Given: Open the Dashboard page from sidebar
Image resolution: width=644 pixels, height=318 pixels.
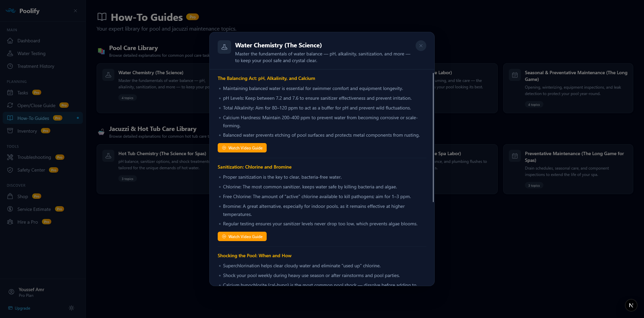Looking at the screenshot, I should (x=11, y=41).
